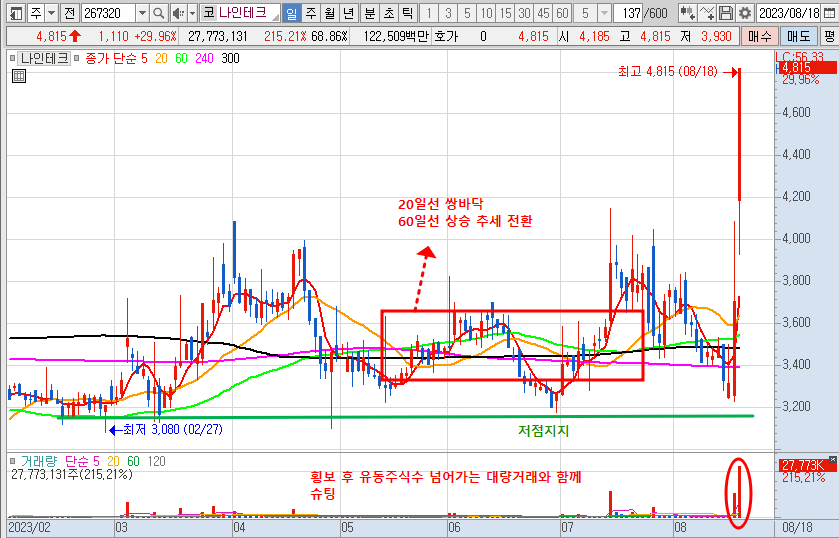The width and height of the screenshot is (839, 538).
Task: Click the add indicator line icon
Action: tap(707, 13)
